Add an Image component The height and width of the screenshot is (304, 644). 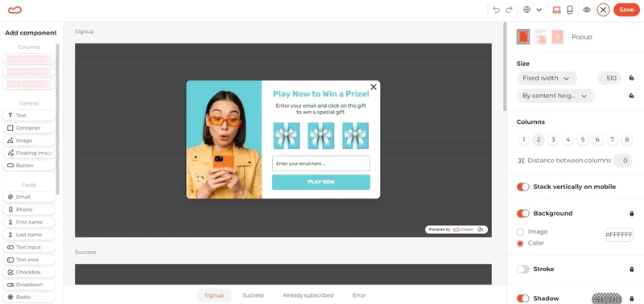point(29,141)
